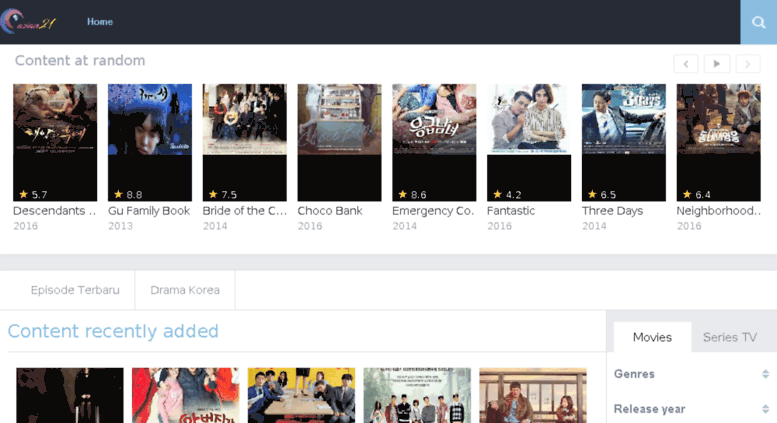Open the search icon in header
This screenshot has height=423, width=777.
pos(759,22)
